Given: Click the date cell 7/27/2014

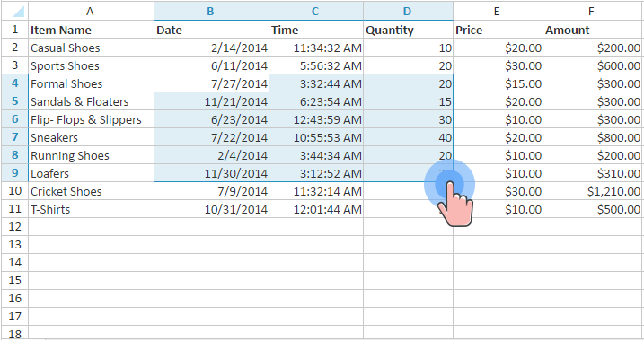Looking at the screenshot, I should (211, 83).
